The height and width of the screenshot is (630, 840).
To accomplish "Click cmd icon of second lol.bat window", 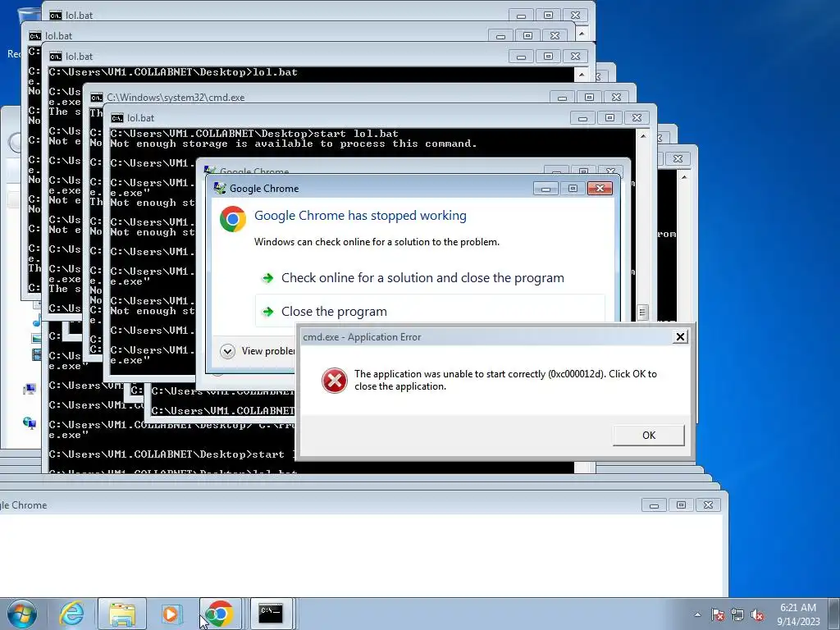I will 35,36.
